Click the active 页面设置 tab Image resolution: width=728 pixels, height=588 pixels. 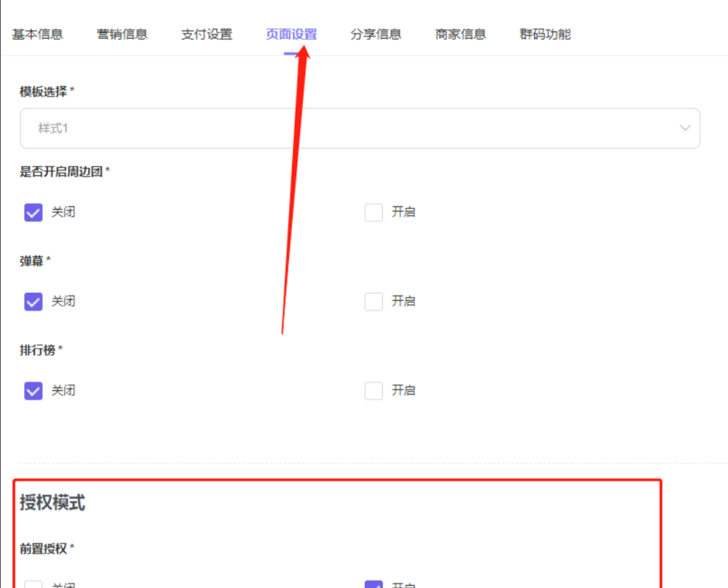291,34
